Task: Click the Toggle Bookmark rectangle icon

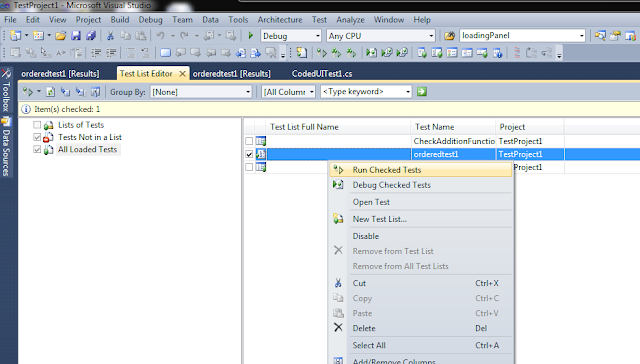Action: pos(165,53)
